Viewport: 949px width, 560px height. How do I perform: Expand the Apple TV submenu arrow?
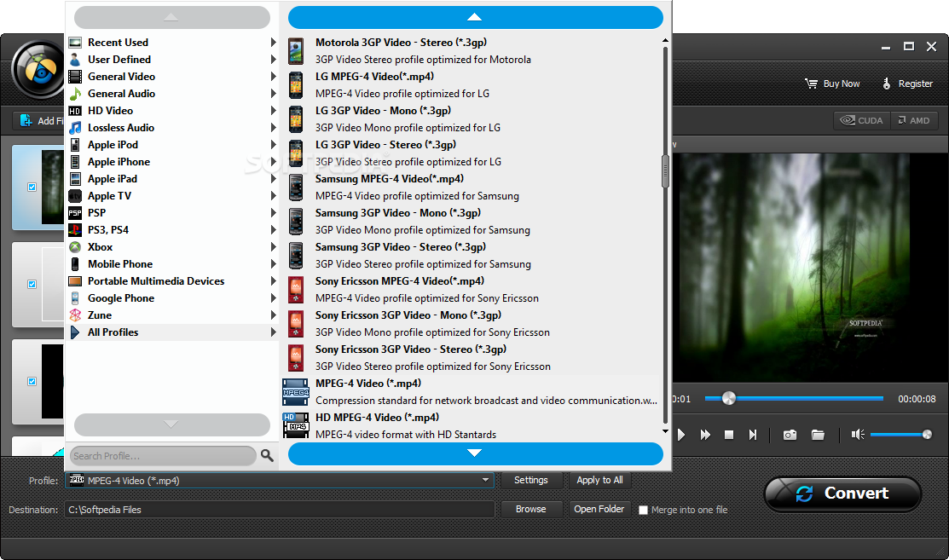(274, 196)
